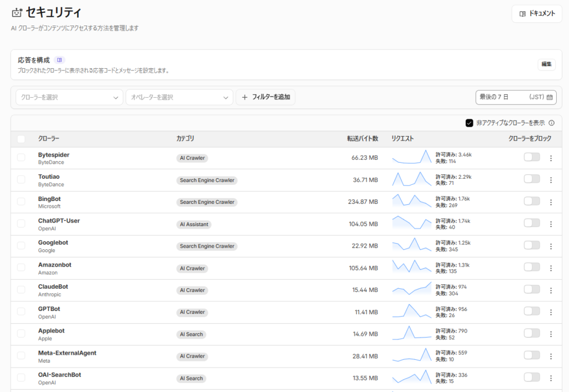Viewport: 569px width, 392px height.
Task: Select the Bytespider row checkbox
Action: (x=21, y=157)
